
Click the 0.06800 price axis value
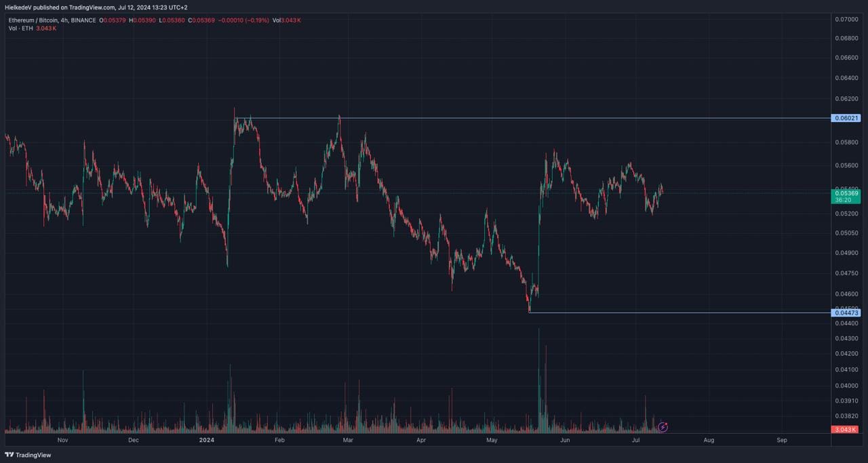tap(846, 38)
